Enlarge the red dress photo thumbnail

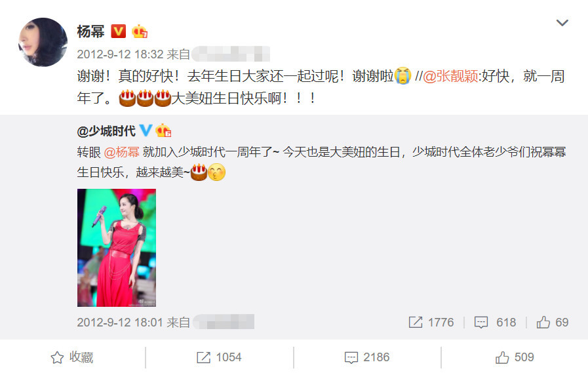tap(117, 248)
